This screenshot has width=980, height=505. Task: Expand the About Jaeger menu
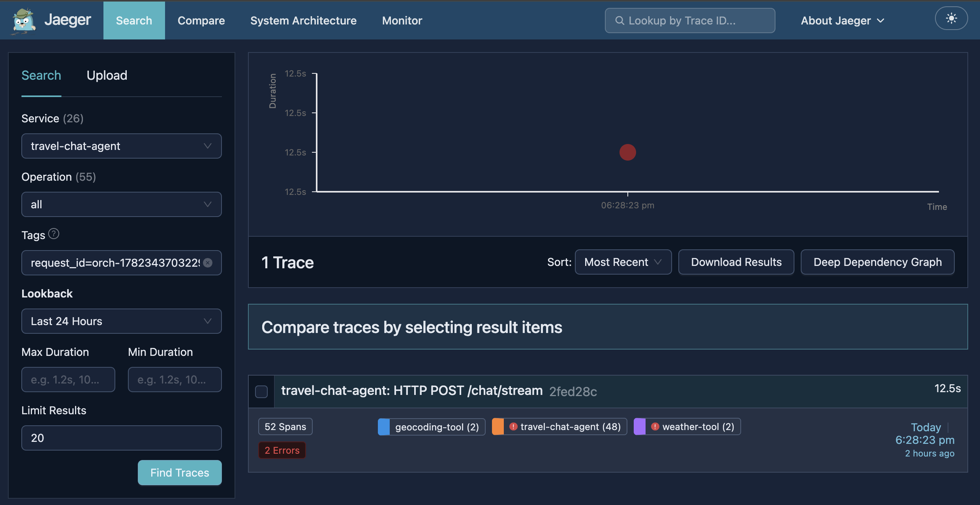[843, 21]
